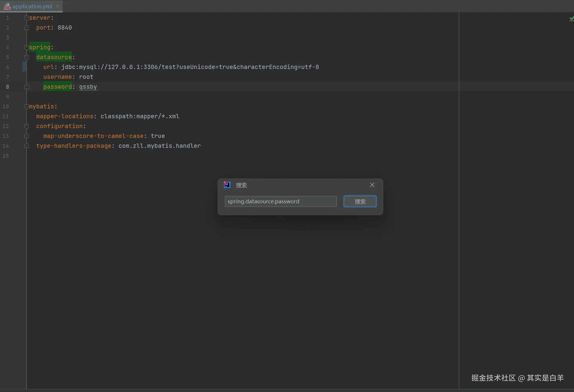
Task: Click the IntelliJ logo in the search dialog
Action: pos(227,185)
